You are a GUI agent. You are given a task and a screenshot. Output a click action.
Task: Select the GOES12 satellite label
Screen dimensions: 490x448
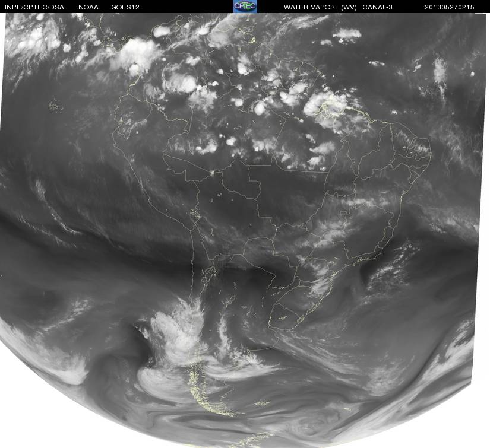click(x=125, y=7)
